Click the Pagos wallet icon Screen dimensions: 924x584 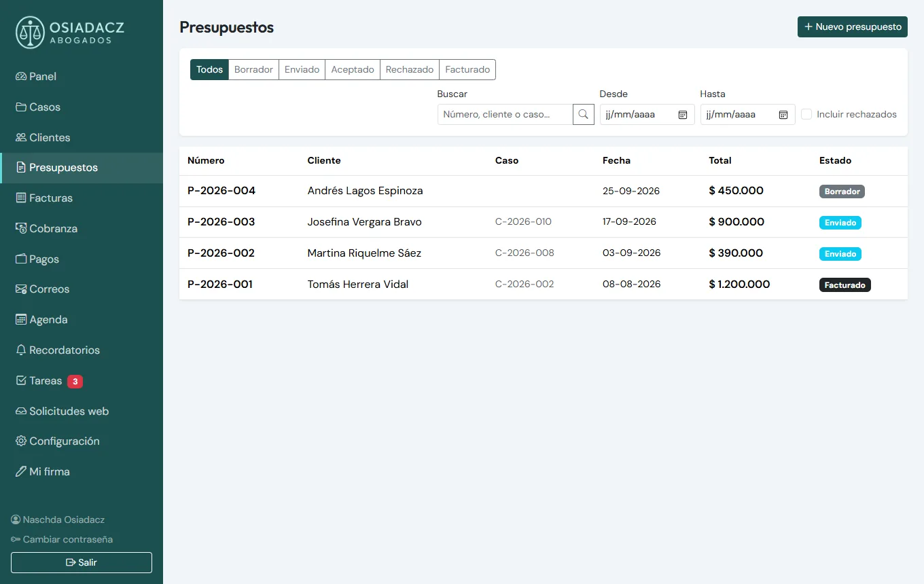click(21, 259)
